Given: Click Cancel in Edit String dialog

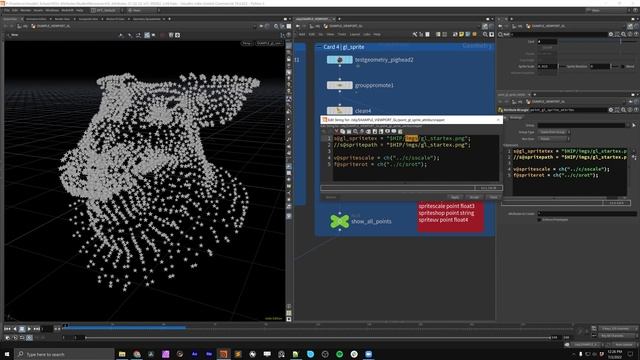Looking at the screenshot, I should pyautogui.click(x=493, y=197).
